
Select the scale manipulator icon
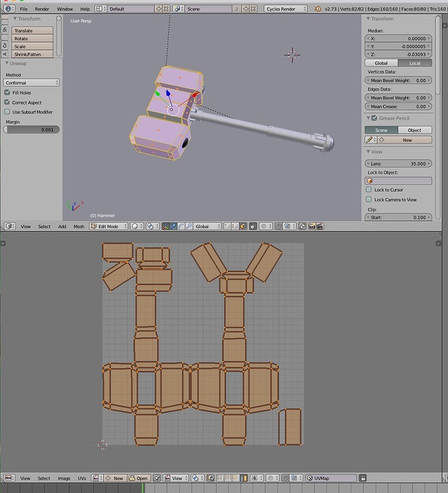(189, 226)
